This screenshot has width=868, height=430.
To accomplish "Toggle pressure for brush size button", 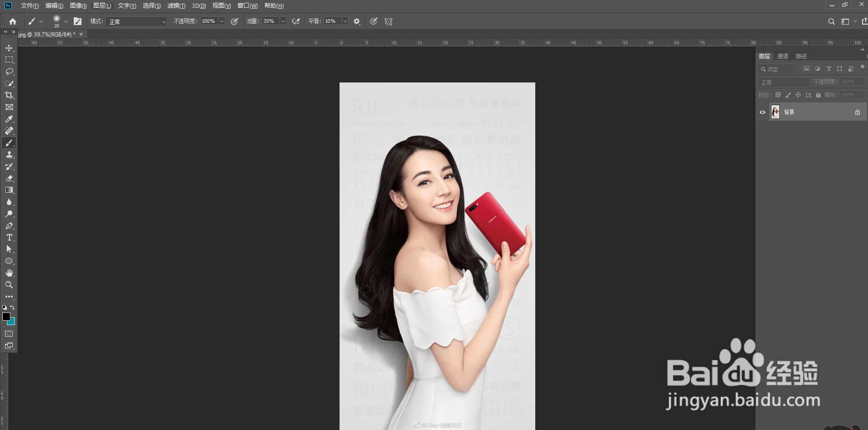I will [x=374, y=21].
